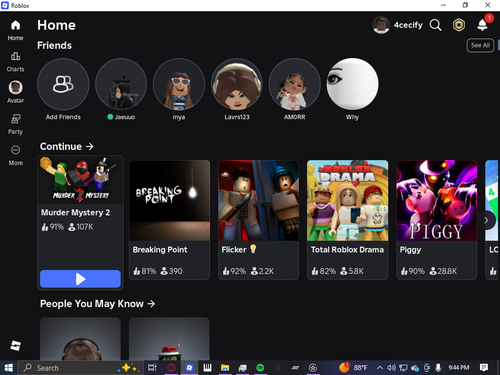
Task: Click the Home page heading
Action: pyautogui.click(x=56, y=25)
